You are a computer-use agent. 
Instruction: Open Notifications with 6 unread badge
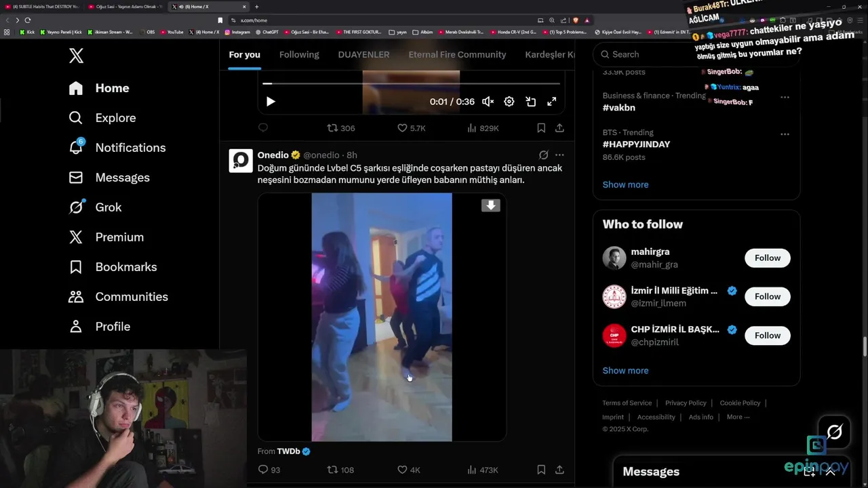click(117, 148)
